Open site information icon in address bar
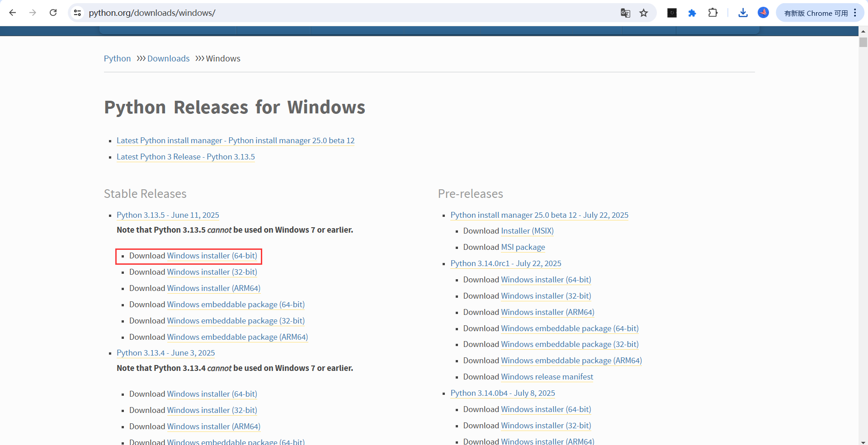This screenshot has width=868, height=445. [78, 13]
